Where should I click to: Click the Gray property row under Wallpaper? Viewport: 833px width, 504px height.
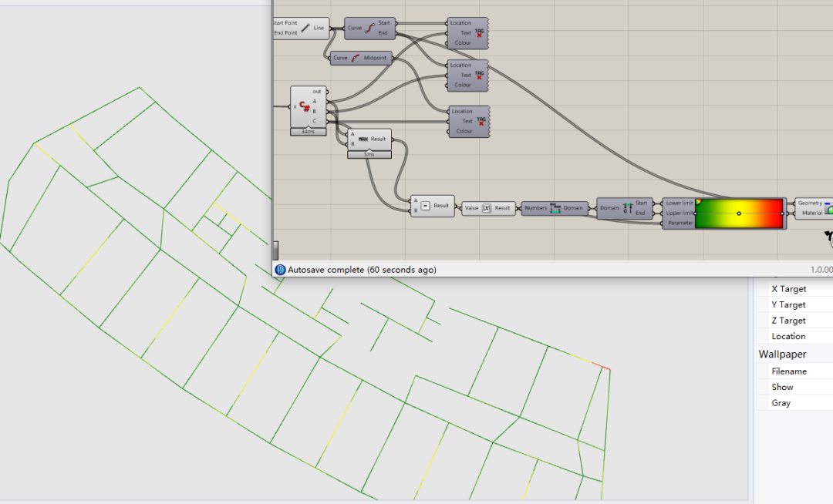(x=794, y=403)
